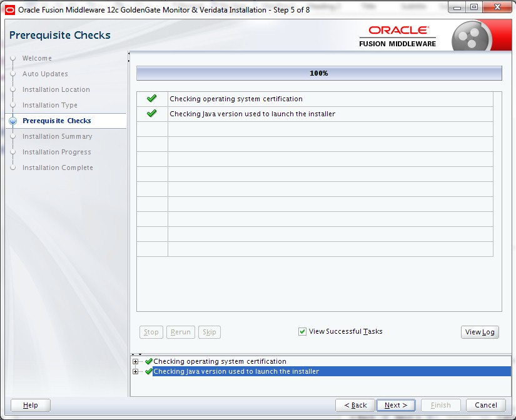Click the Help button
516x420 pixels.
pos(30,405)
